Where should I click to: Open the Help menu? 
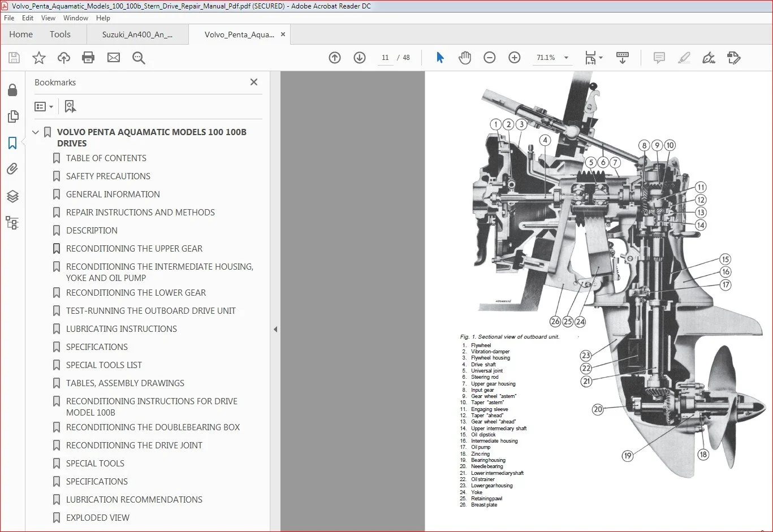(x=103, y=18)
